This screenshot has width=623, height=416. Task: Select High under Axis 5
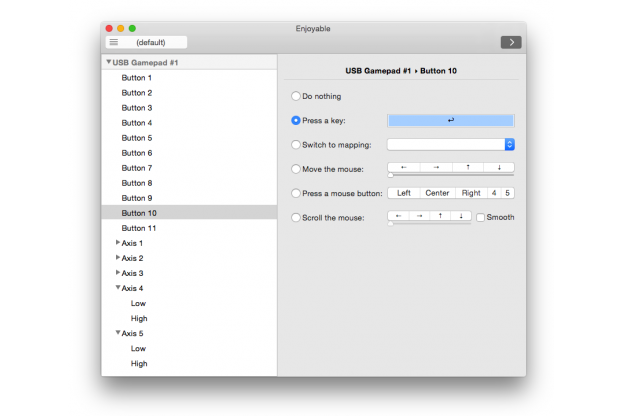pyautogui.click(x=189, y=364)
